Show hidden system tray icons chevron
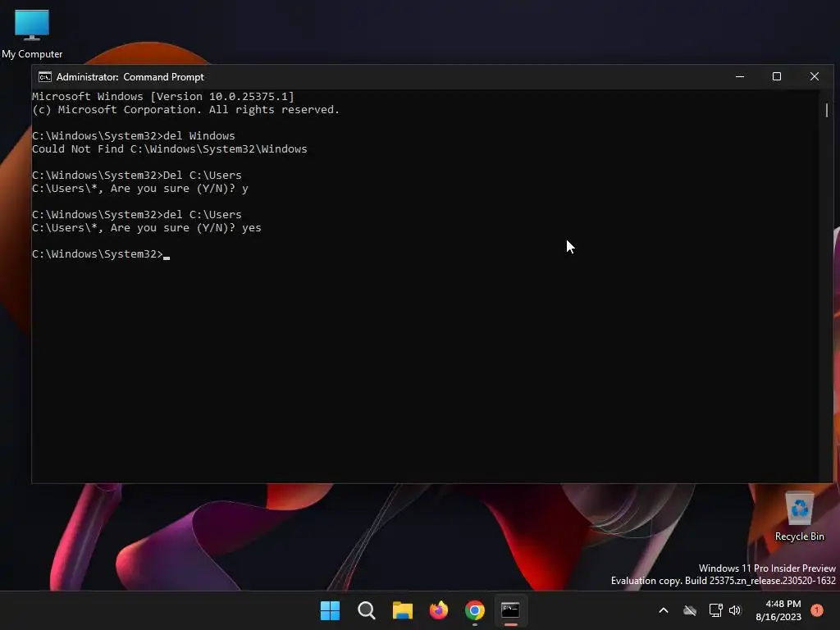This screenshot has width=840, height=630. click(x=663, y=610)
